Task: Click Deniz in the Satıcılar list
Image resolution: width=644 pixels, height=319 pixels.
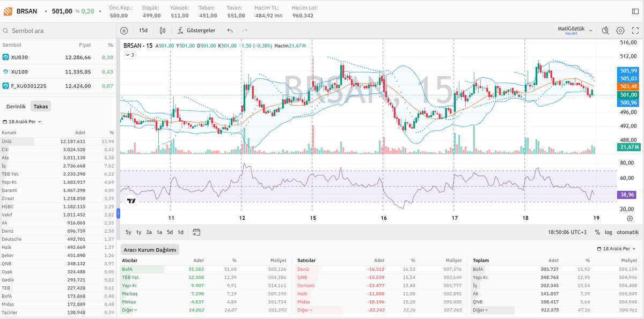Action: [x=303, y=269]
